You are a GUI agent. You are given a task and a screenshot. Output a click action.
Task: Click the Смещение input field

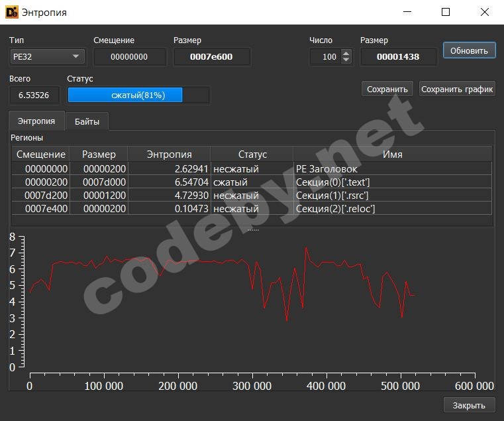coord(129,57)
